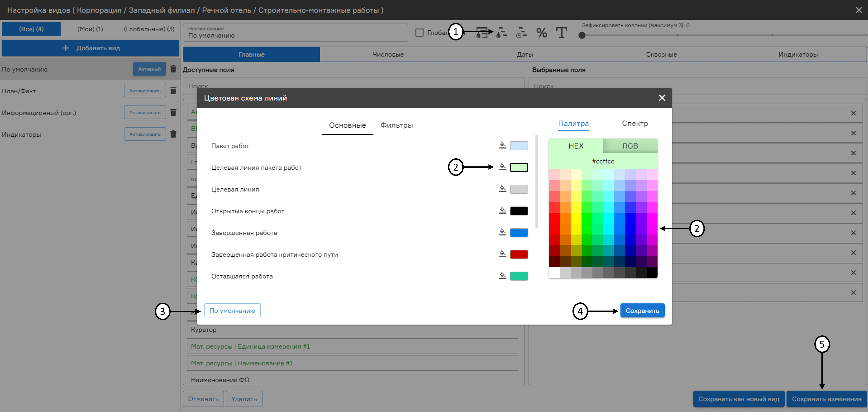Click Сохранить изменения button
868x412 pixels.
(x=827, y=399)
